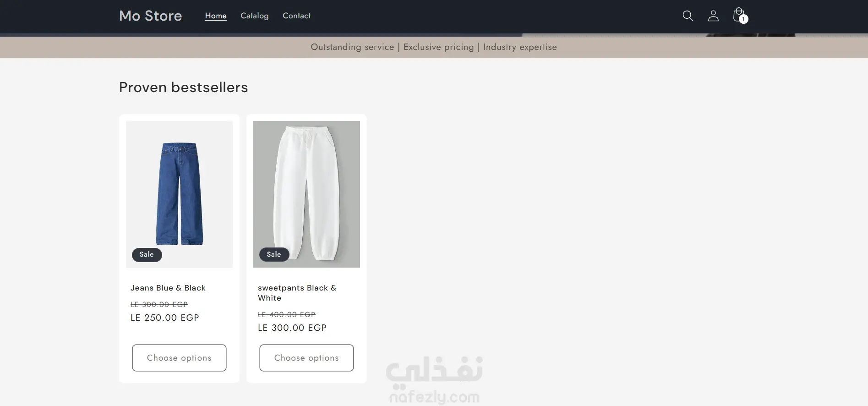This screenshot has width=868, height=406.
Task: Click the LE 300.00 EGP sweatpants price
Action: [x=292, y=328]
